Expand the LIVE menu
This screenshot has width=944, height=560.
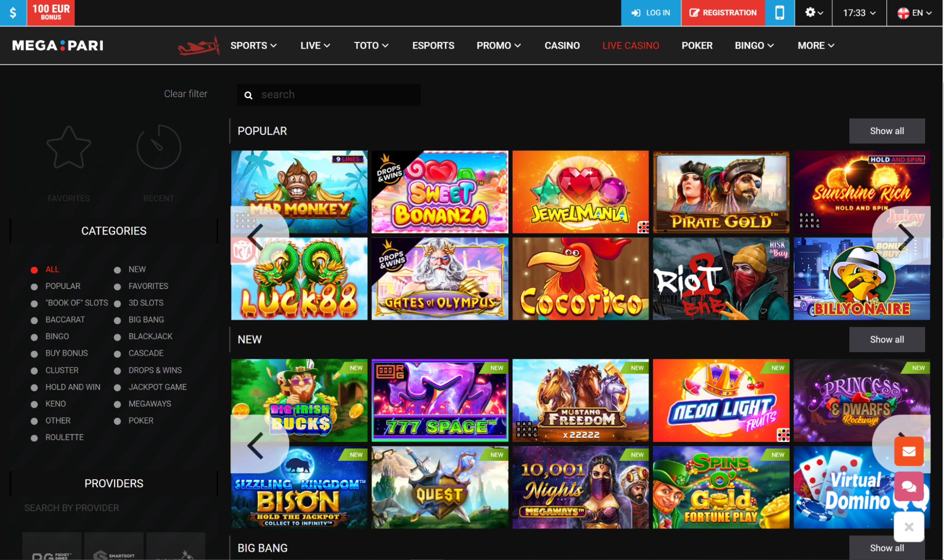tap(315, 46)
